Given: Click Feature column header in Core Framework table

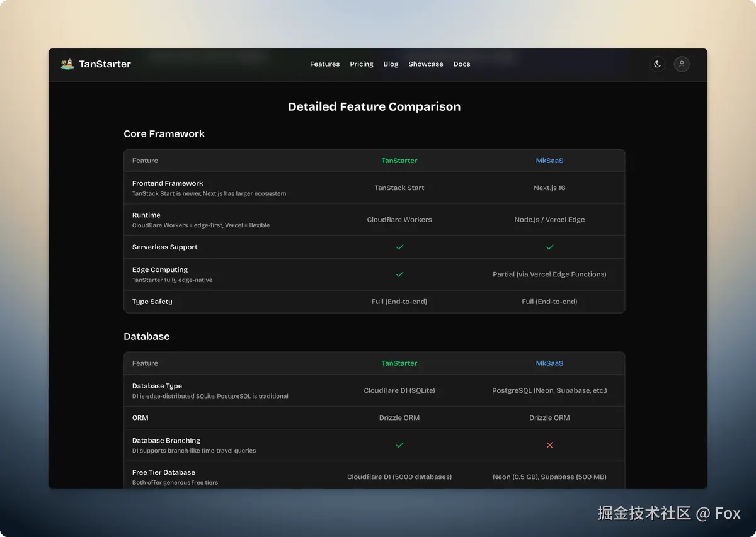Looking at the screenshot, I should (145, 161).
